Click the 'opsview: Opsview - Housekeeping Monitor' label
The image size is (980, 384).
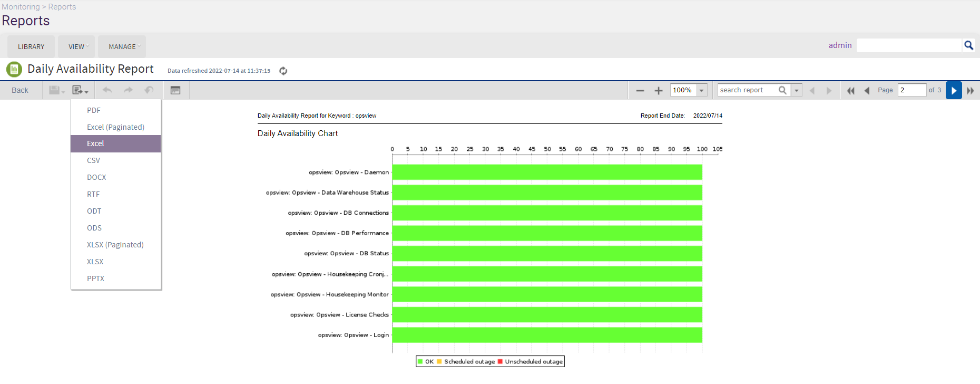330,294
